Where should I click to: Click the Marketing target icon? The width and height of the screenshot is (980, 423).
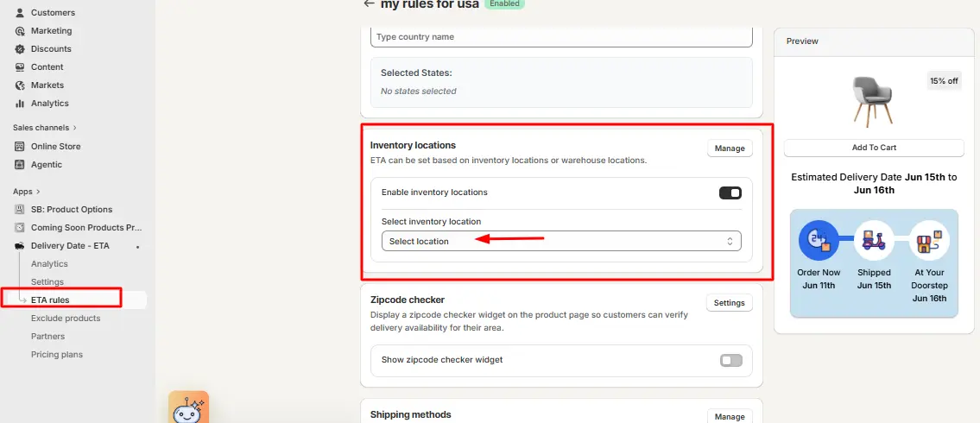[x=19, y=30]
